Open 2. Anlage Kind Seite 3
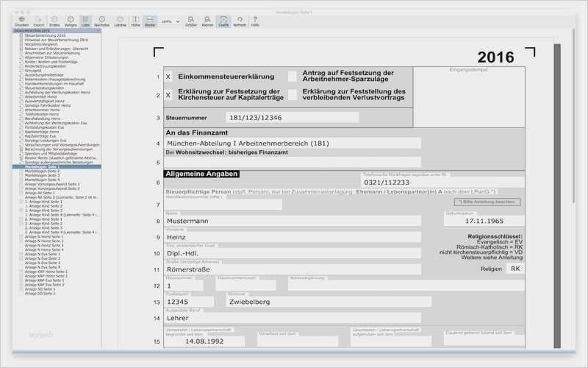The image size is (588, 368). (x=43, y=228)
